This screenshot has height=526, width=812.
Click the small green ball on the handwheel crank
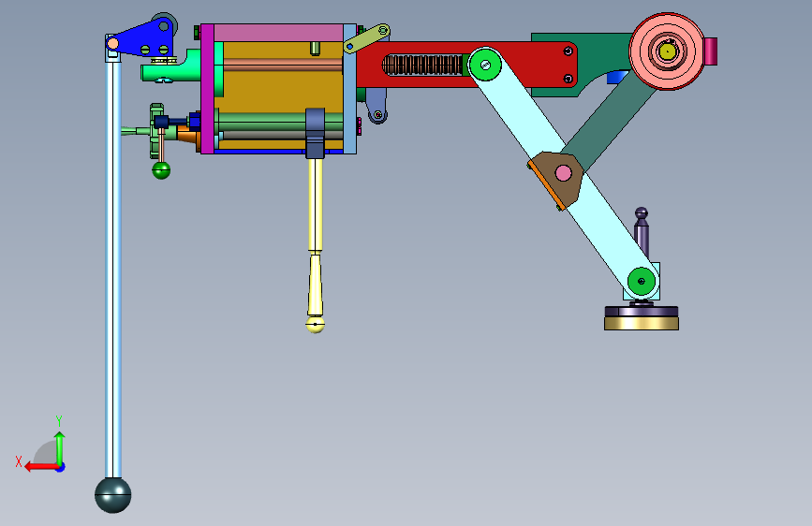click(x=161, y=169)
